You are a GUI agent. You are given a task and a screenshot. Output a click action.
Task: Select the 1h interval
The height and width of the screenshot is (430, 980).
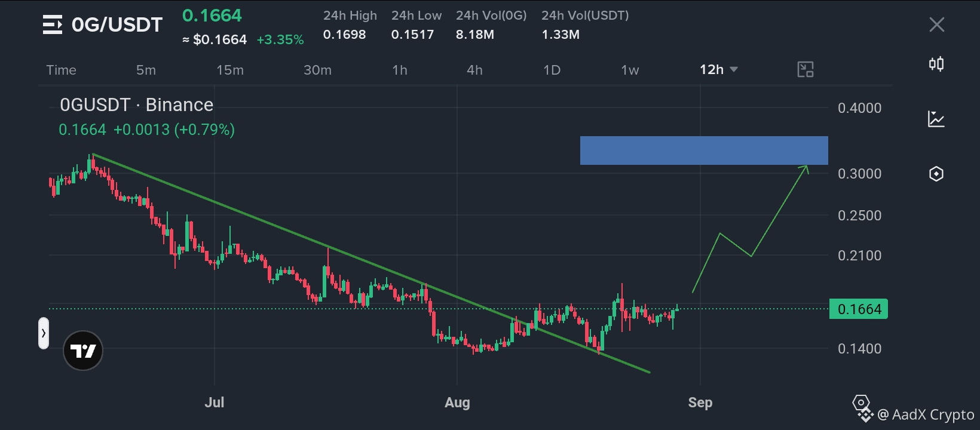point(400,70)
